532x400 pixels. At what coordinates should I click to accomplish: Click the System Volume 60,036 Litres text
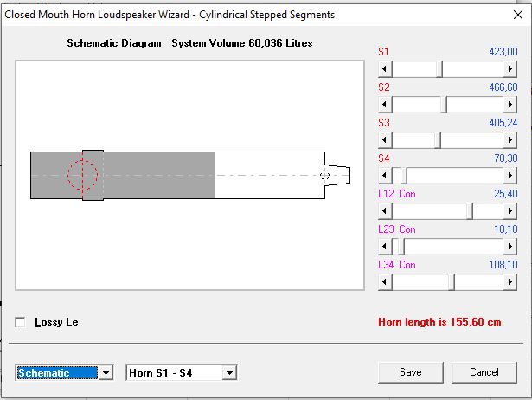[242, 43]
